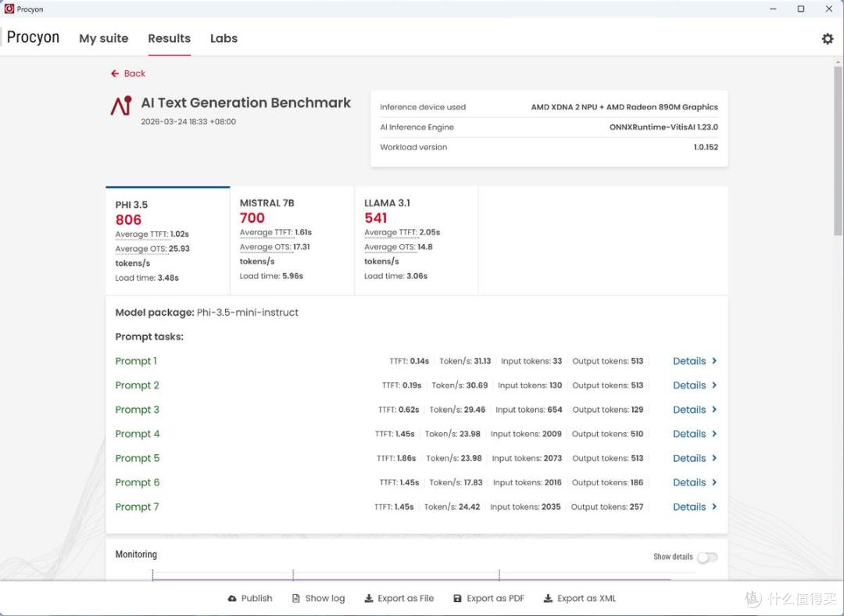Click the Monitoring section heading

136,554
